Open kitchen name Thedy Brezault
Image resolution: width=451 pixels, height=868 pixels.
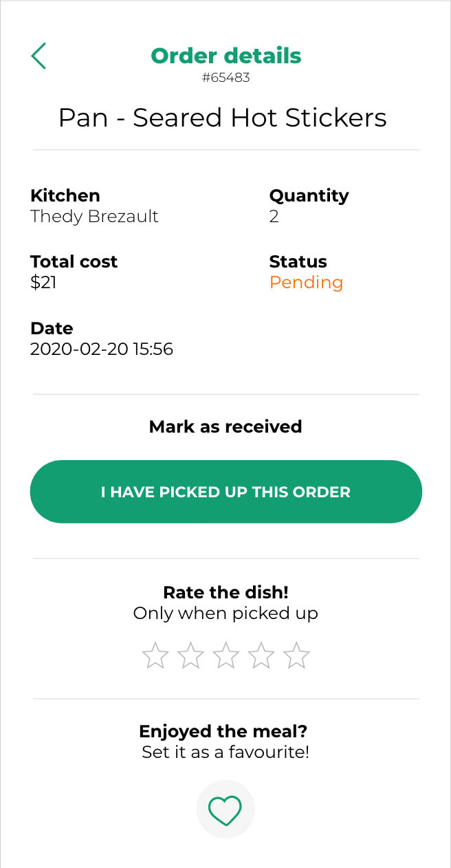94,217
